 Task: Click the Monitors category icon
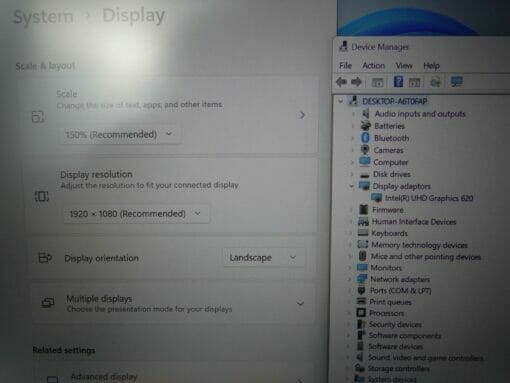[362, 267]
